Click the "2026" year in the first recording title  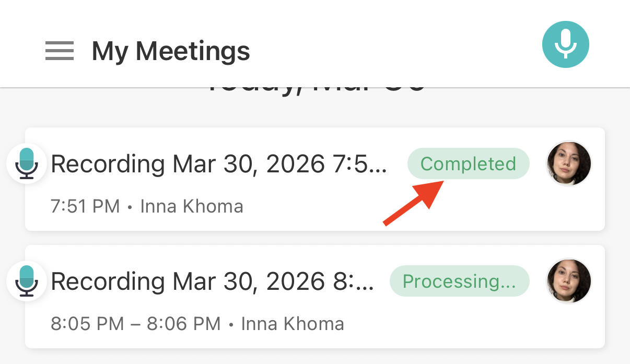(x=294, y=165)
